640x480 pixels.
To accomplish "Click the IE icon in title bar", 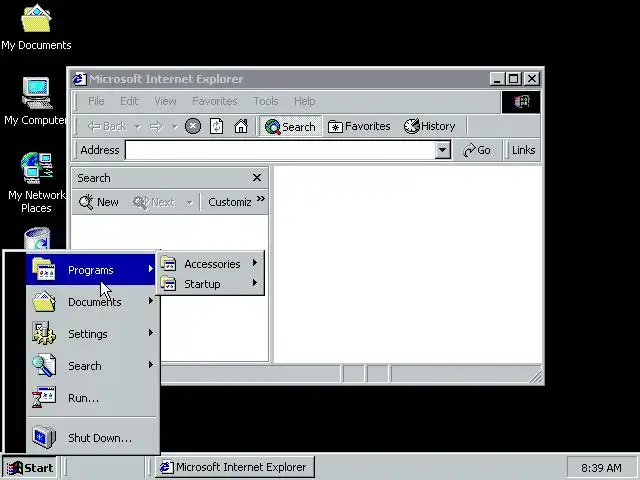I will tap(79, 78).
